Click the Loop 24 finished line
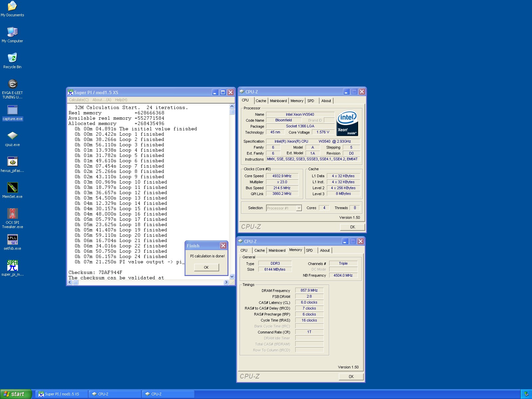This screenshot has height=399, width=532. tap(121, 256)
